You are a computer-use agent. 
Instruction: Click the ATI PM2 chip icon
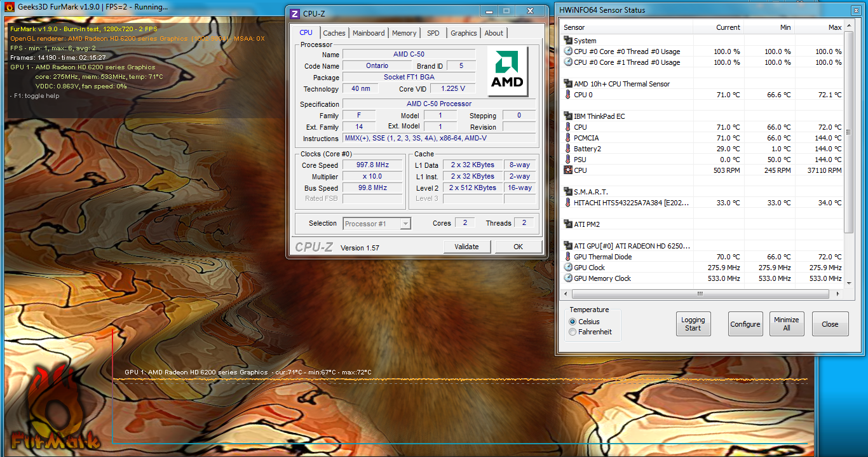coord(568,224)
